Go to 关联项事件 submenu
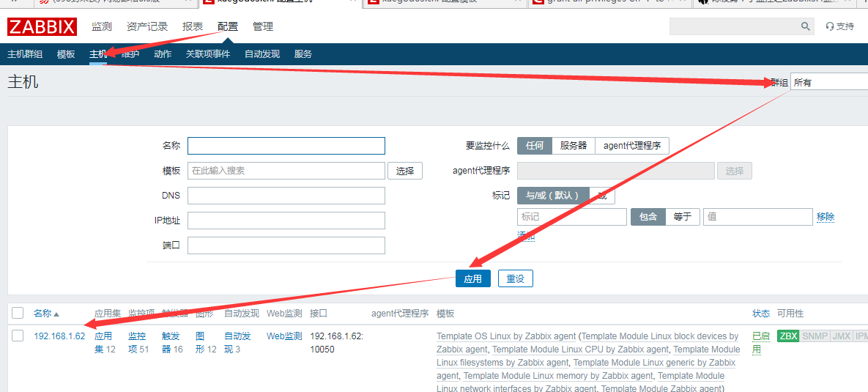This screenshot has width=868, height=392. tap(208, 54)
